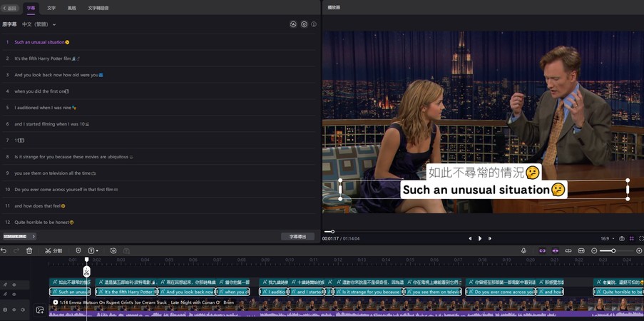The width and height of the screenshot is (644, 321).
Task: Select subtitle 'and how does that feel'
Action: [x=159, y=205]
